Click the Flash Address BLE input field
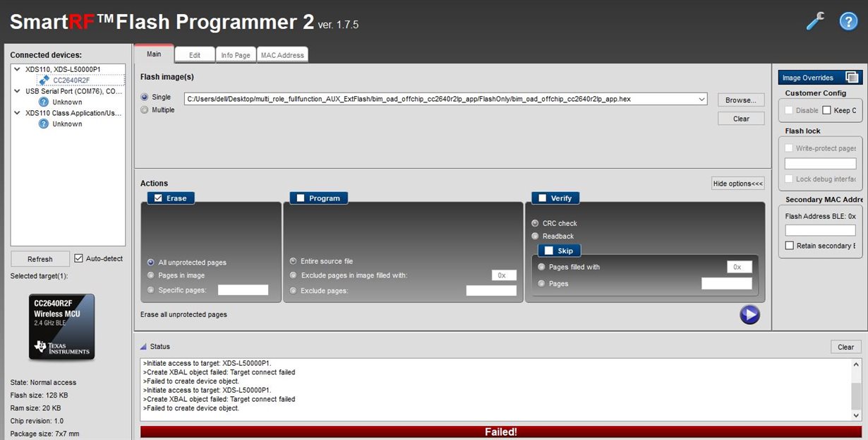The image size is (868, 440). (x=821, y=230)
